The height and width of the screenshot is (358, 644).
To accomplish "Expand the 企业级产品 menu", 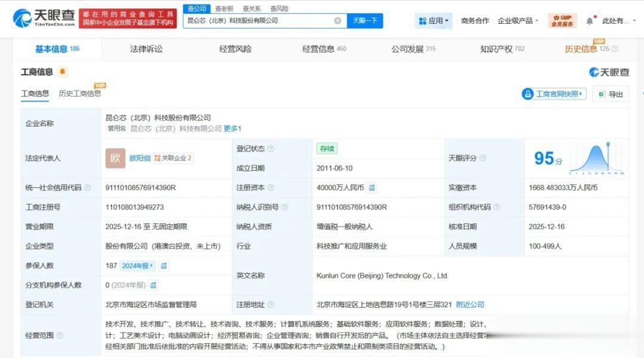I will (x=518, y=20).
